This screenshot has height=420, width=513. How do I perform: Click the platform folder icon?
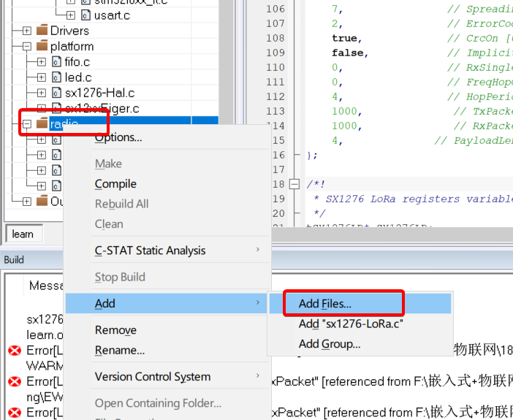pos(42,47)
